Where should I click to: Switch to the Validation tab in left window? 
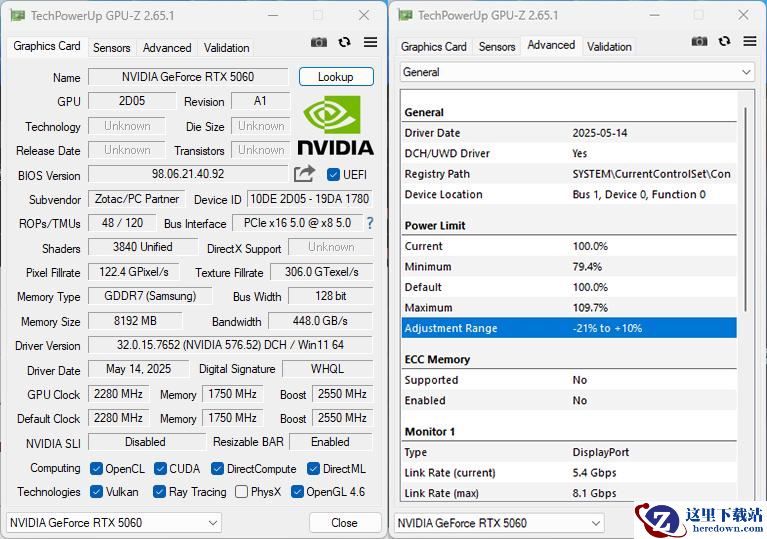(x=226, y=47)
